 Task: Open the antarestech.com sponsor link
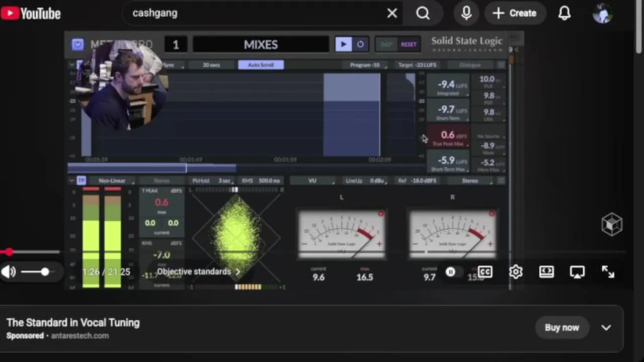pos(79,336)
